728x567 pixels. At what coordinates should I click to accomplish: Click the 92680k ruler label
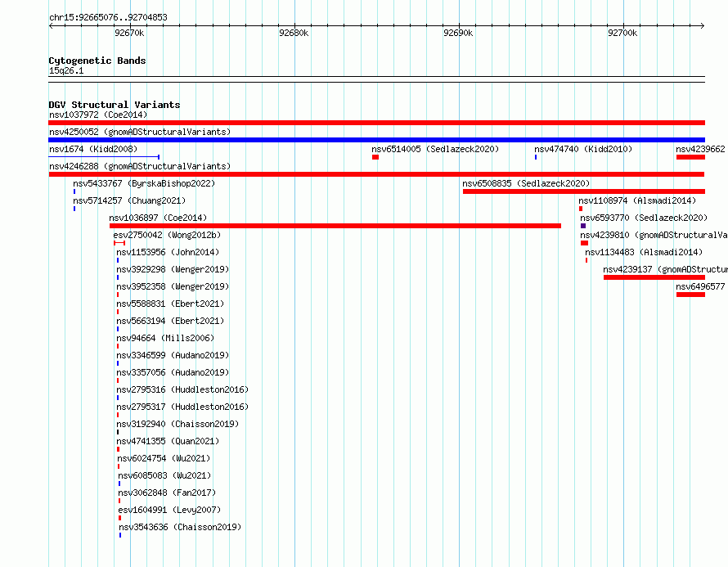pos(294,33)
